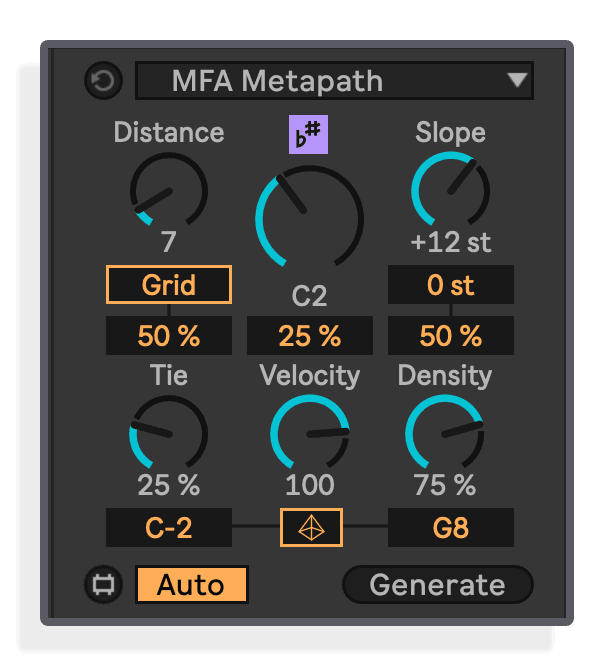Adjust the Tie knob
The width and height of the screenshot is (614, 666).
(x=169, y=434)
